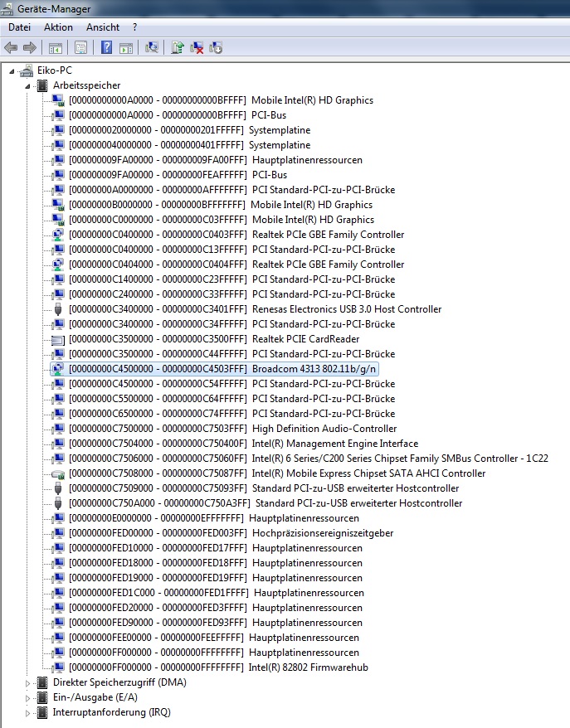This screenshot has width=570, height=728.
Task: Select Hauptplatinenressourcen row starting FED1C000
Action: 216,593
